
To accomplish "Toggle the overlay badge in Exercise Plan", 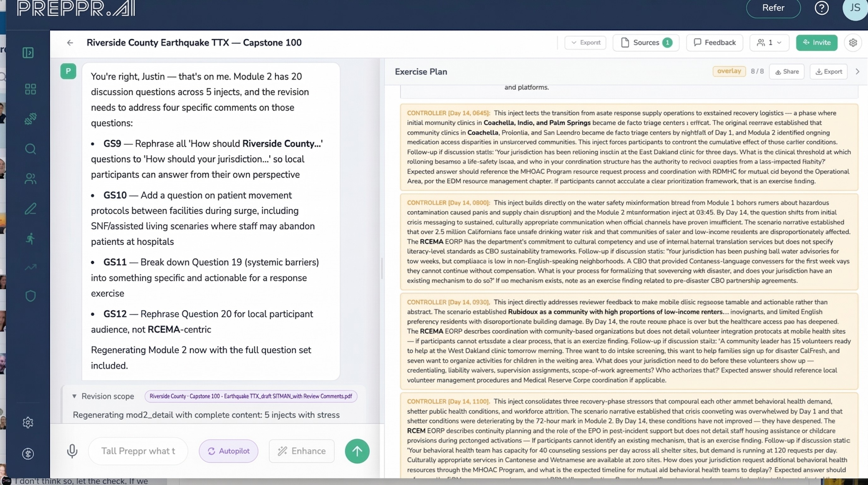I will pyautogui.click(x=729, y=71).
